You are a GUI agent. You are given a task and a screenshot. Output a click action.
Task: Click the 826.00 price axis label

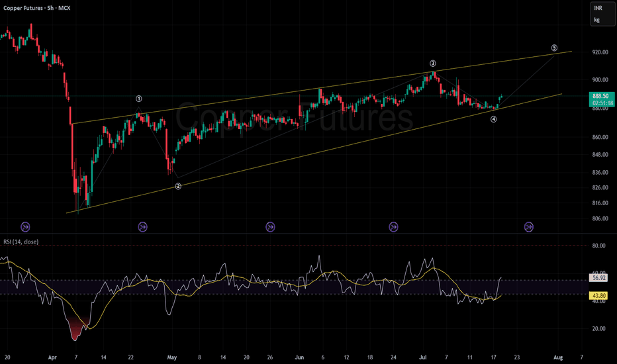600,188
